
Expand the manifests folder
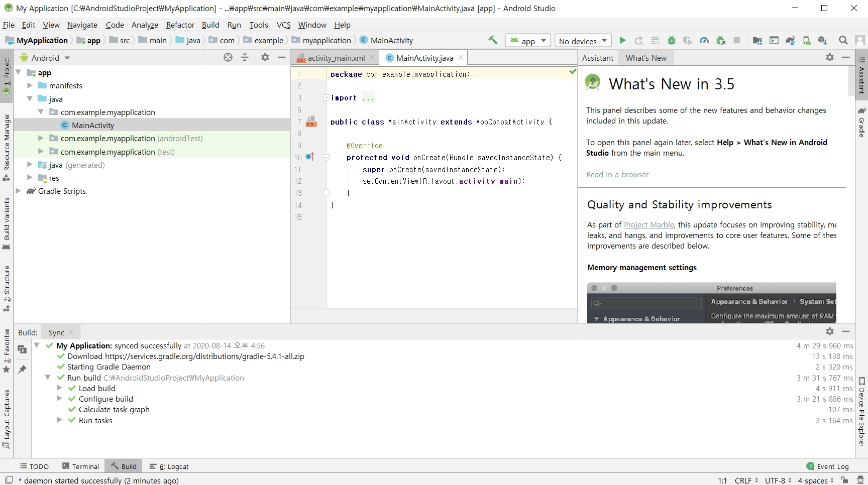[30, 85]
